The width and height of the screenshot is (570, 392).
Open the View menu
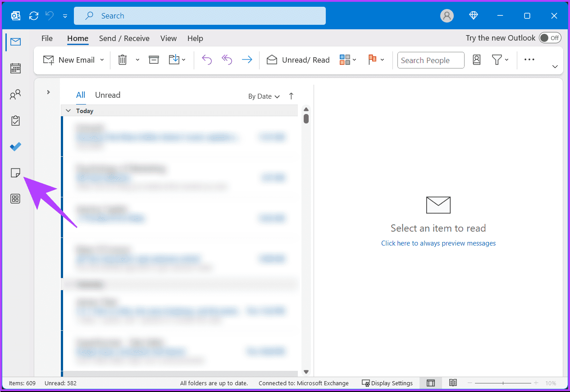pos(168,38)
